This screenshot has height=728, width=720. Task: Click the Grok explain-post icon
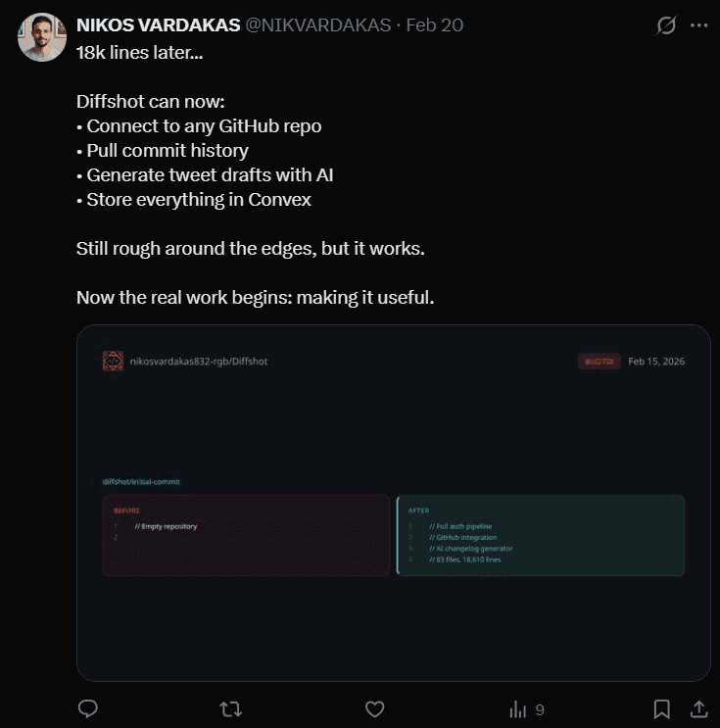coord(666,25)
